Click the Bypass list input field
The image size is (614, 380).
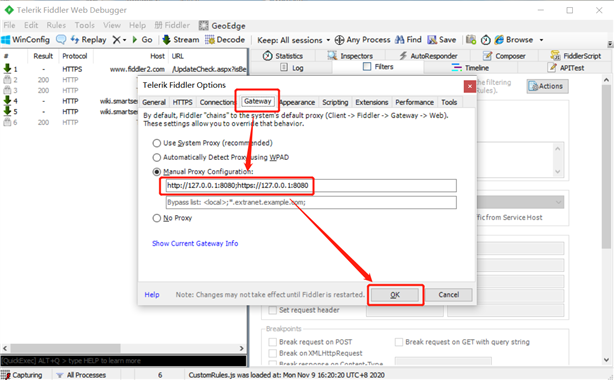tap(311, 203)
